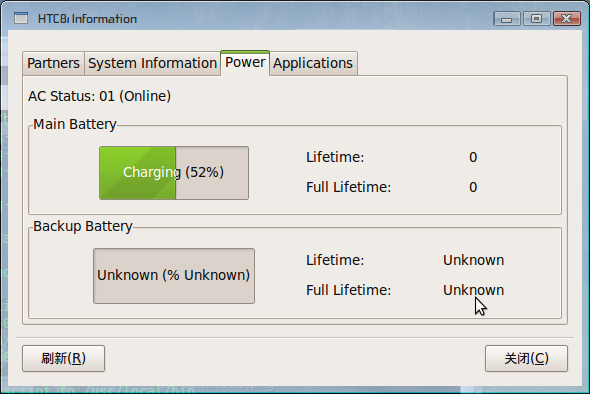Switch to the System Information tab
The height and width of the screenshot is (394, 590).
pyautogui.click(x=152, y=63)
